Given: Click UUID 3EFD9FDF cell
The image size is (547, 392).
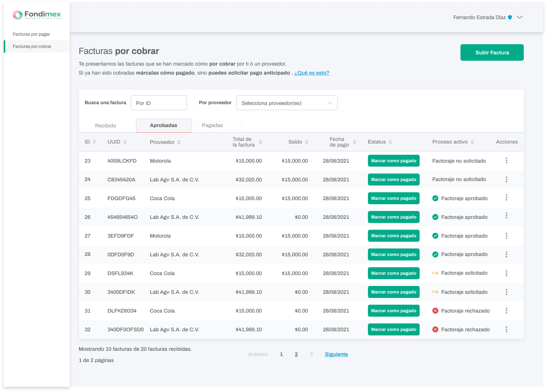Looking at the screenshot, I should click(121, 236).
